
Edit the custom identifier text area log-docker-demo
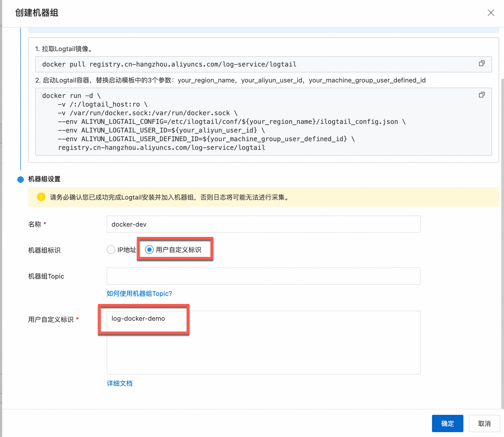pos(263,342)
